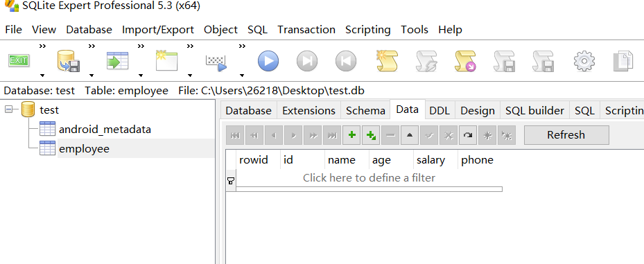
Task: Click the new window with star icon
Action: click(166, 61)
